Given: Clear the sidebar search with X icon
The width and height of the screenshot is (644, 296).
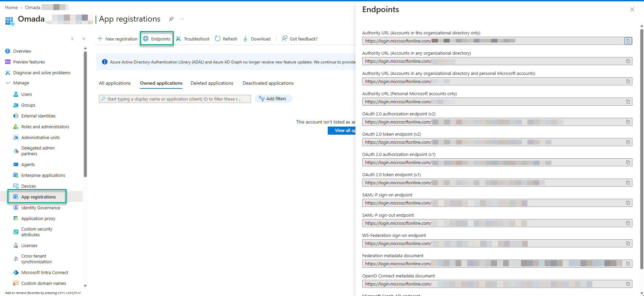Looking at the screenshot, I should (72, 39).
